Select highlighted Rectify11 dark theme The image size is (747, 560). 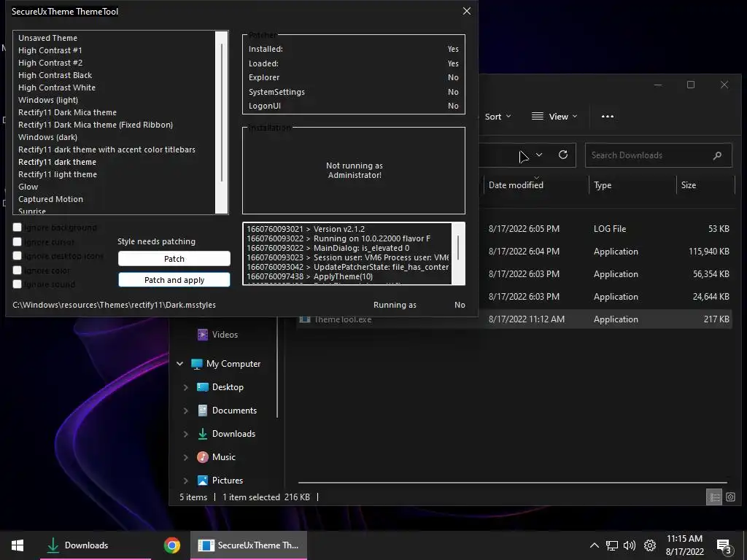coord(57,162)
